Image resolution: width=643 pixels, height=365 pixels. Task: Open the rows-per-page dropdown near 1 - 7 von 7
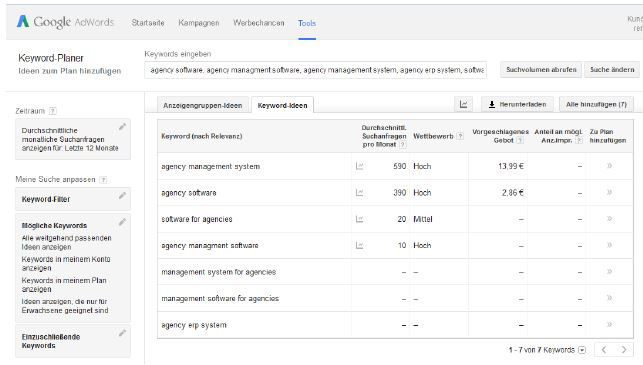point(582,350)
